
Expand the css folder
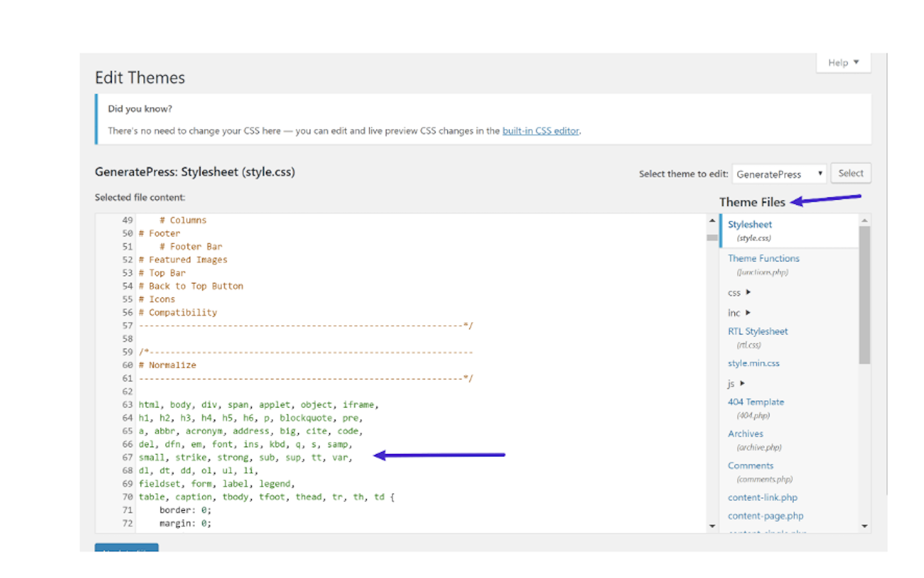(x=739, y=293)
